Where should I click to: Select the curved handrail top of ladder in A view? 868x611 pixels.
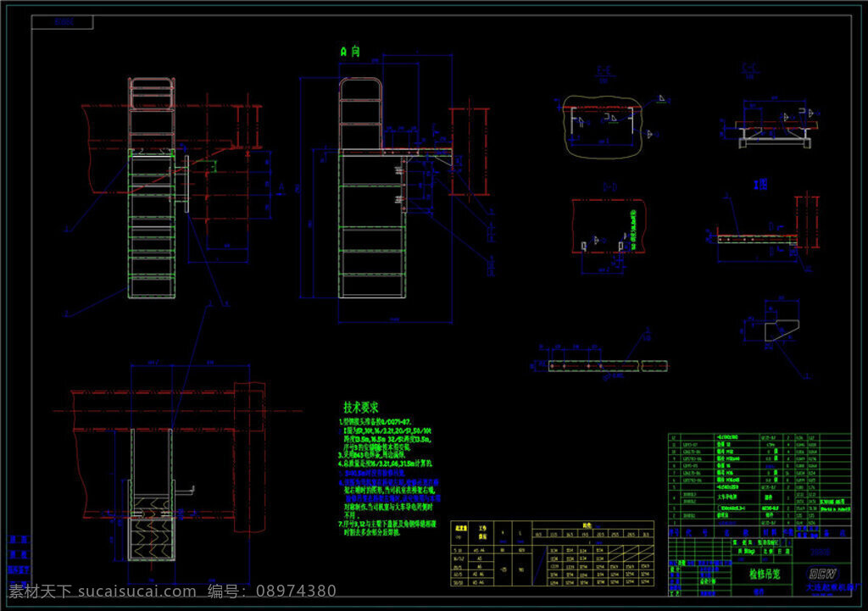(x=360, y=88)
